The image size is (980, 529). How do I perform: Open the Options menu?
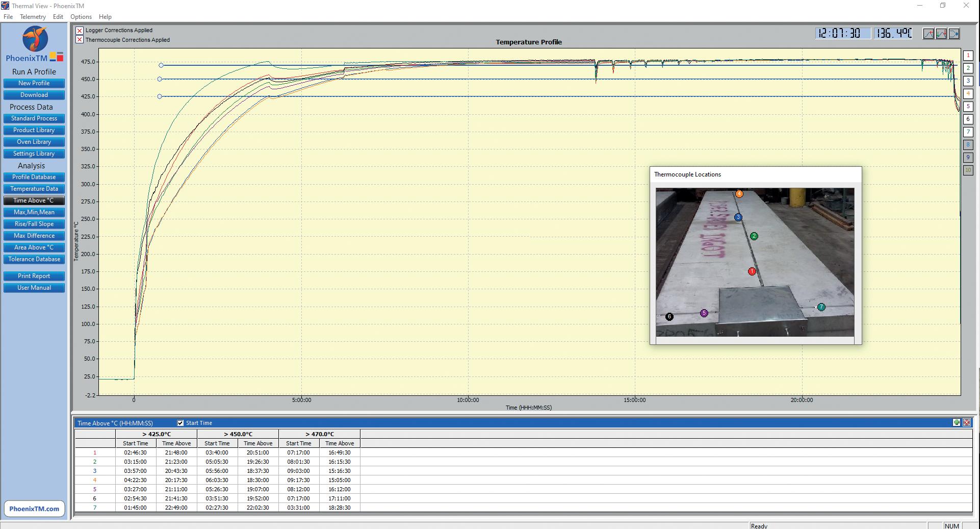(81, 17)
